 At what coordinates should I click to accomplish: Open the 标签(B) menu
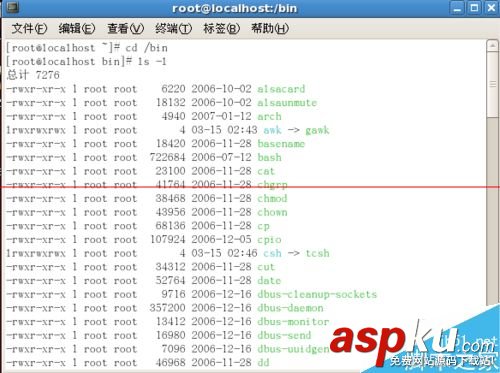222,29
